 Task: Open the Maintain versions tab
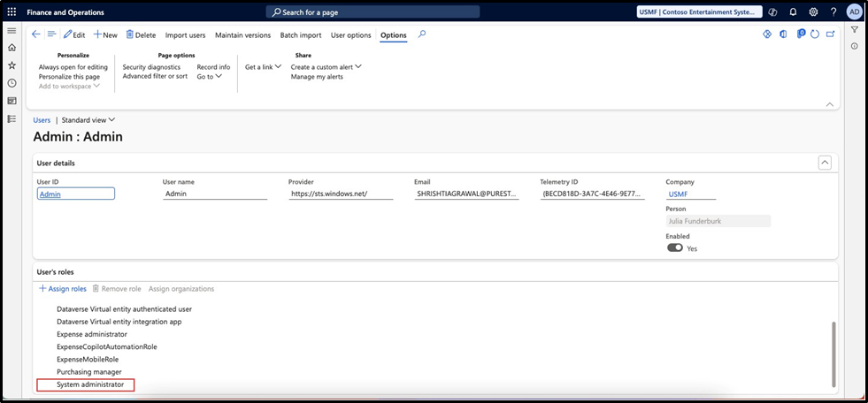(x=243, y=34)
